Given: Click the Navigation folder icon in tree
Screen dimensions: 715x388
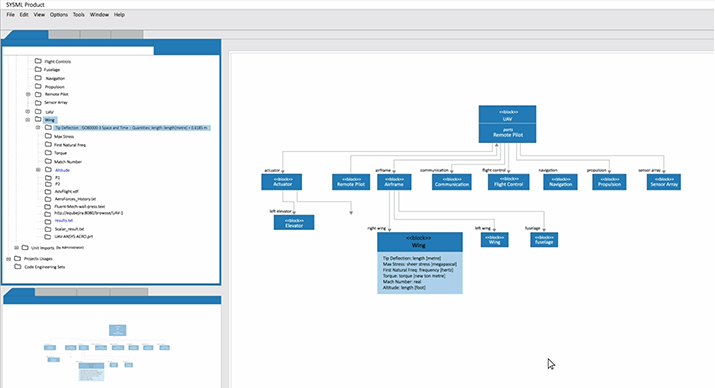Looking at the screenshot, I should pyautogui.click(x=38, y=78).
